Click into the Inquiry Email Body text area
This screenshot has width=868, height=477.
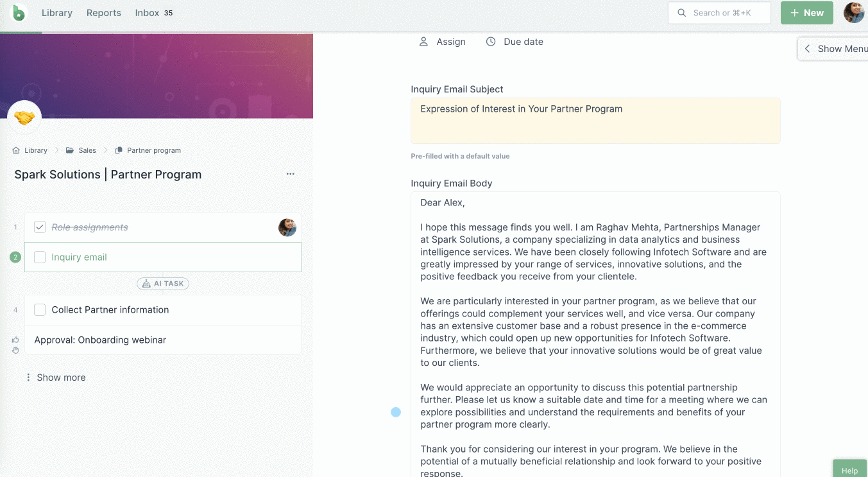[x=595, y=334]
